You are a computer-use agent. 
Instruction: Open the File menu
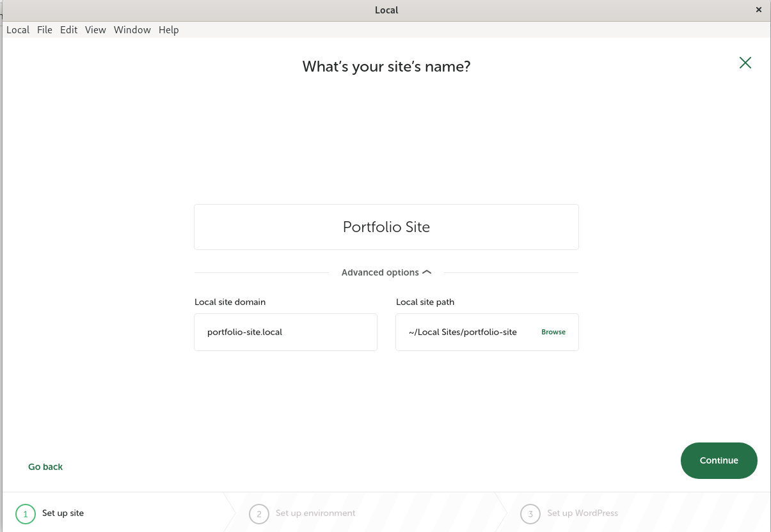click(45, 30)
